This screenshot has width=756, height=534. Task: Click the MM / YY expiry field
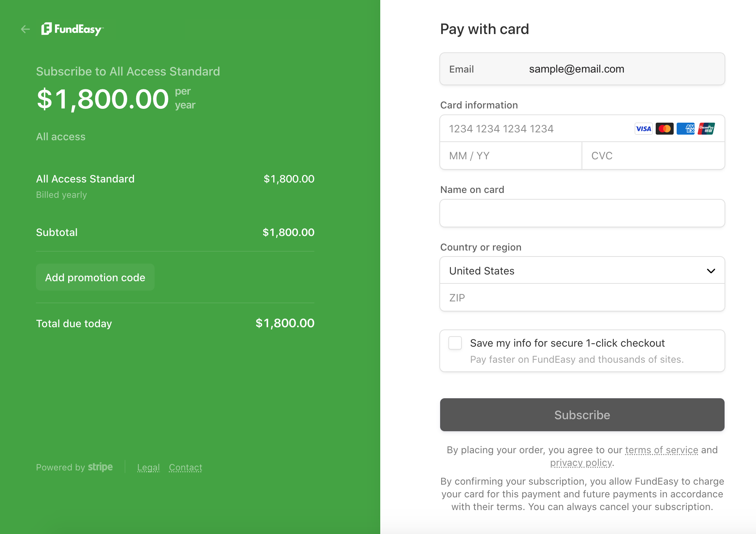pos(510,156)
